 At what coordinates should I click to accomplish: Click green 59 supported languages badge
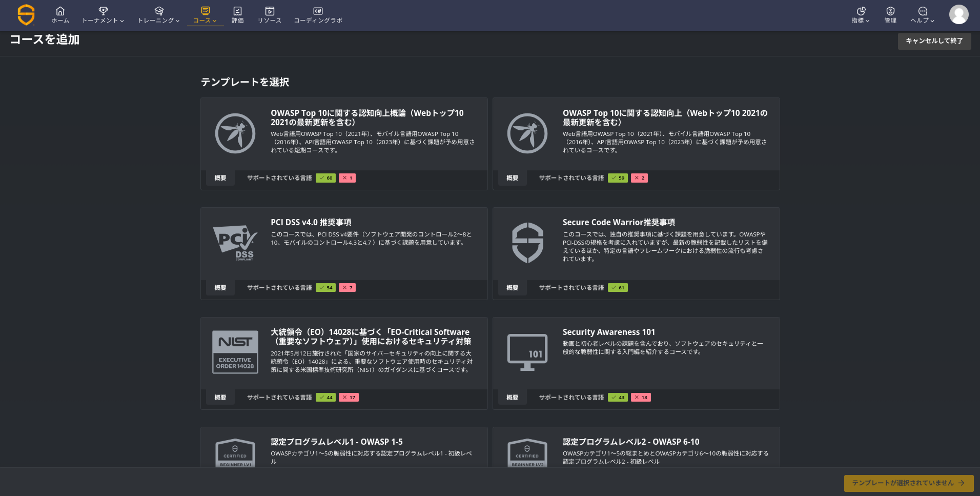[x=618, y=178]
